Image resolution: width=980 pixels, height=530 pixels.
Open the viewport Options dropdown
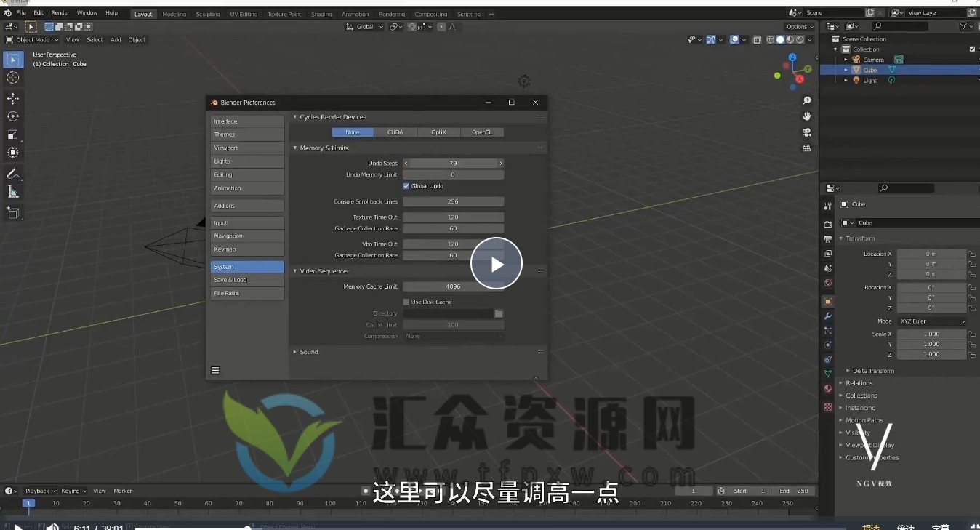tap(800, 27)
